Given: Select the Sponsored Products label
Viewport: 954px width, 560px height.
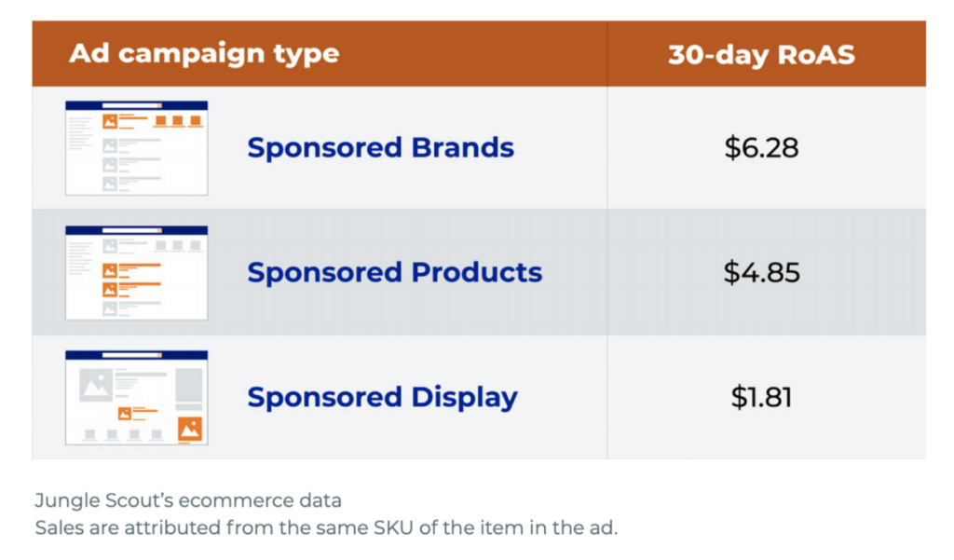Looking at the screenshot, I should (394, 273).
